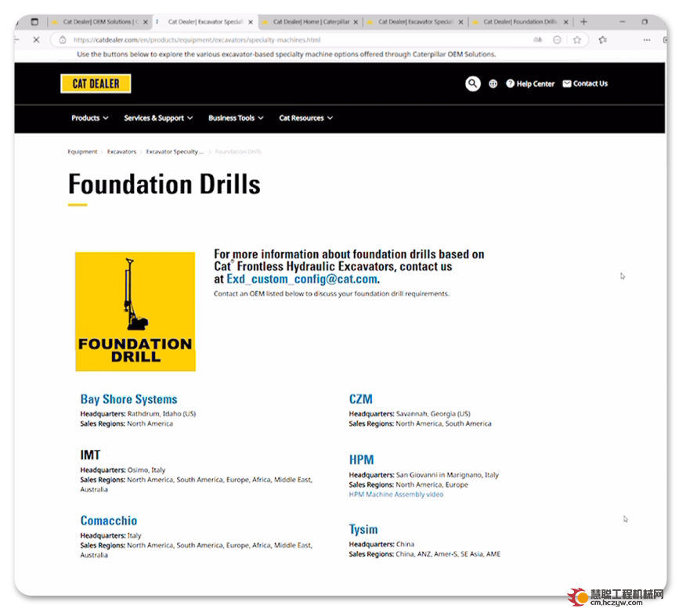
Task: Click 'Contact an OEM listed below' sentence
Action: tap(331, 294)
